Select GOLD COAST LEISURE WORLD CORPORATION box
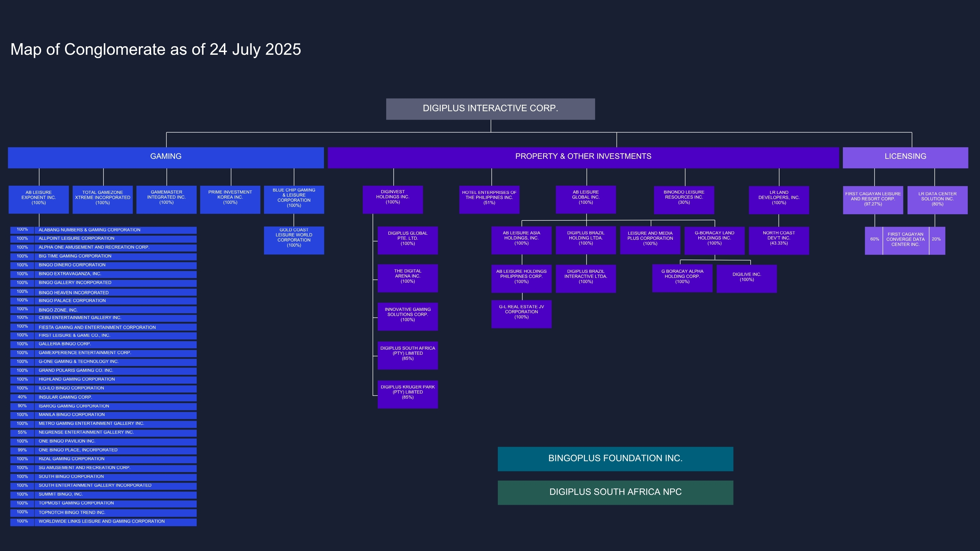 point(294,240)
